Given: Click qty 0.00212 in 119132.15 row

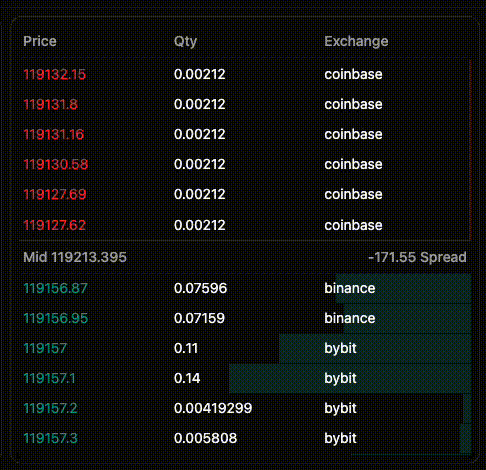Looking at the screenshot, I should tap(200, 74).
